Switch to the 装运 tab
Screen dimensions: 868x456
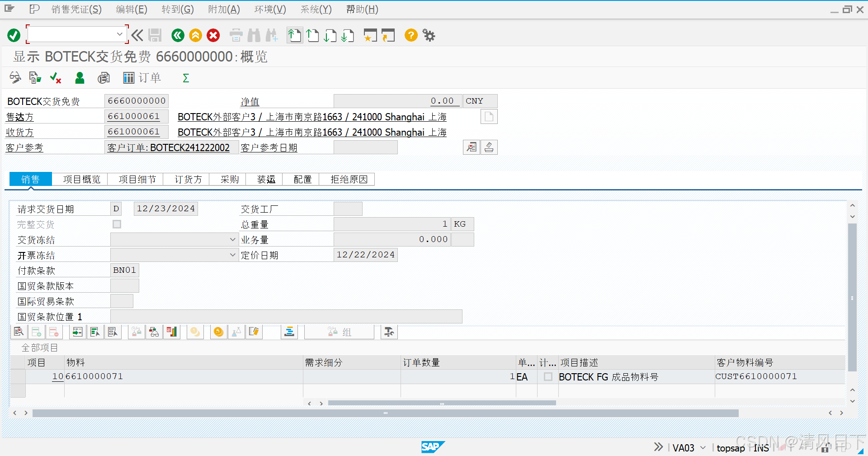click(265, 179)
